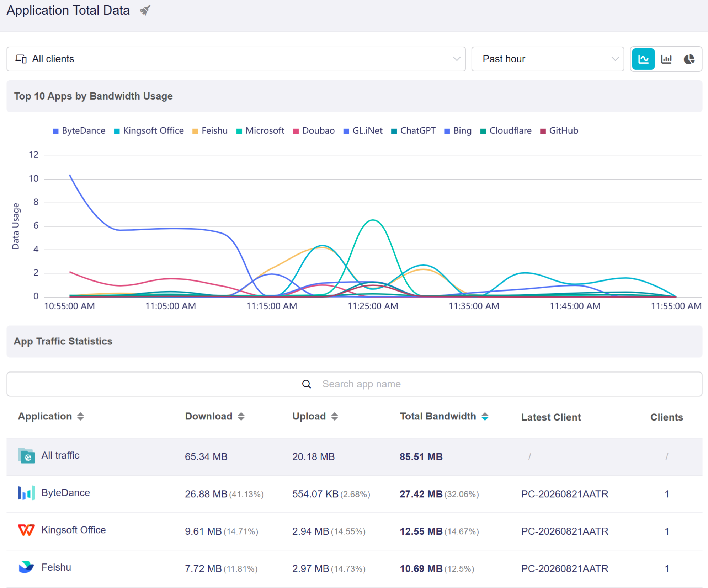Sort the table by Total Bandwidth column

pyautogui.click(x=485, y=416)
